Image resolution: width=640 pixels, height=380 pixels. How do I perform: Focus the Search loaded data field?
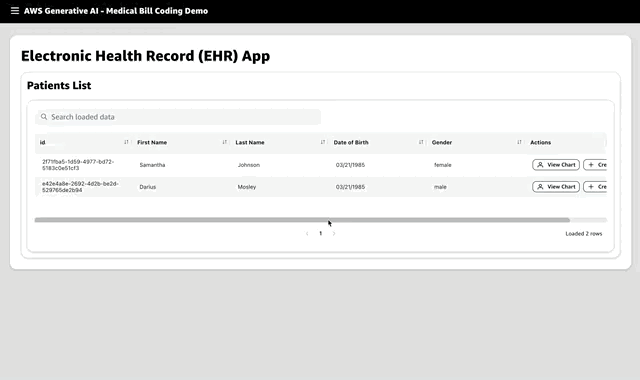click(x=178, y=117)
